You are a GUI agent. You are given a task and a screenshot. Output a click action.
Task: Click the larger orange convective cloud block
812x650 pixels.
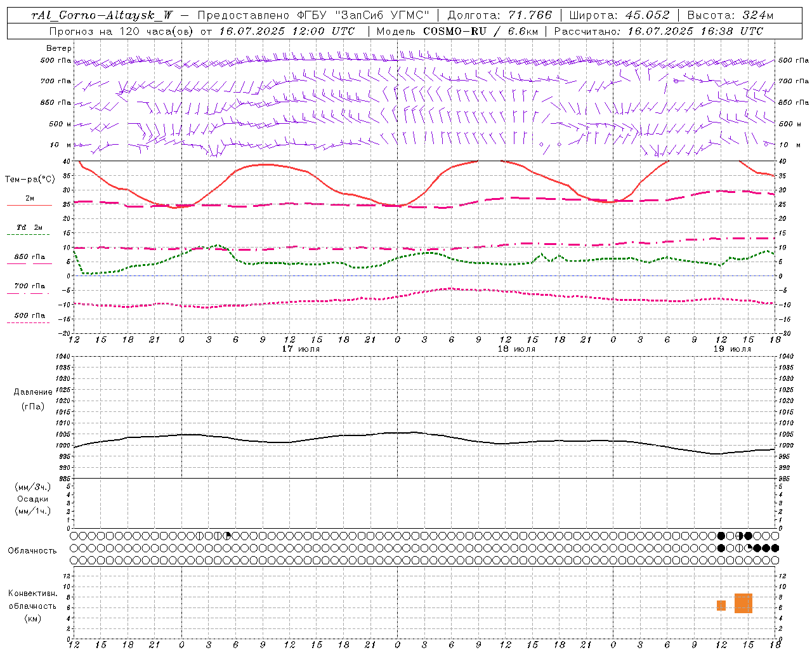click(743, 603)
